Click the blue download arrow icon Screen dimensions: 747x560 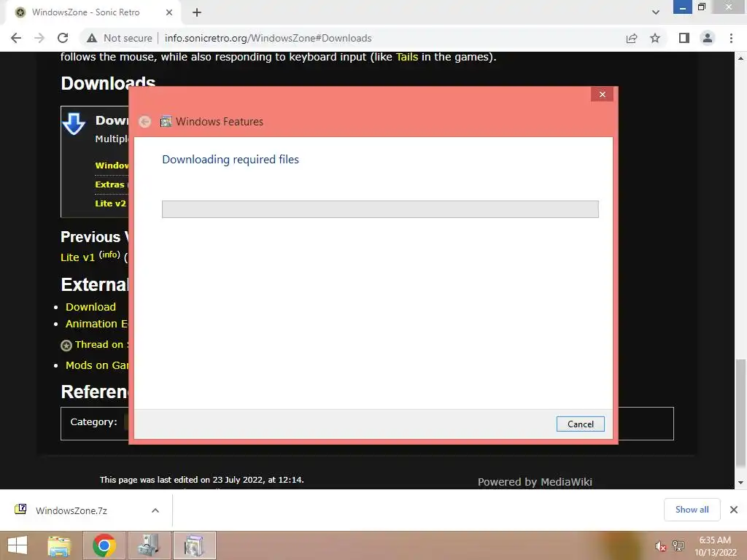pos(74,124)
